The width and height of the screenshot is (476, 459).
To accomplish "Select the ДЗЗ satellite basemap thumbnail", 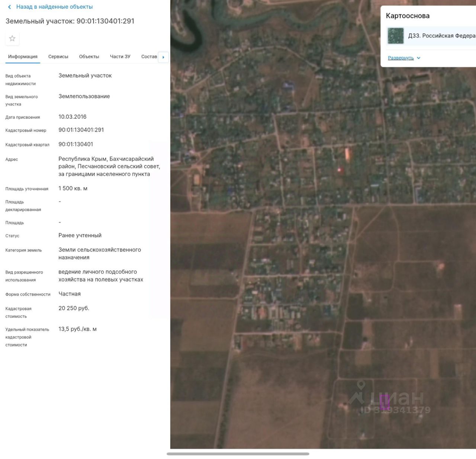I will click(396, 36).
